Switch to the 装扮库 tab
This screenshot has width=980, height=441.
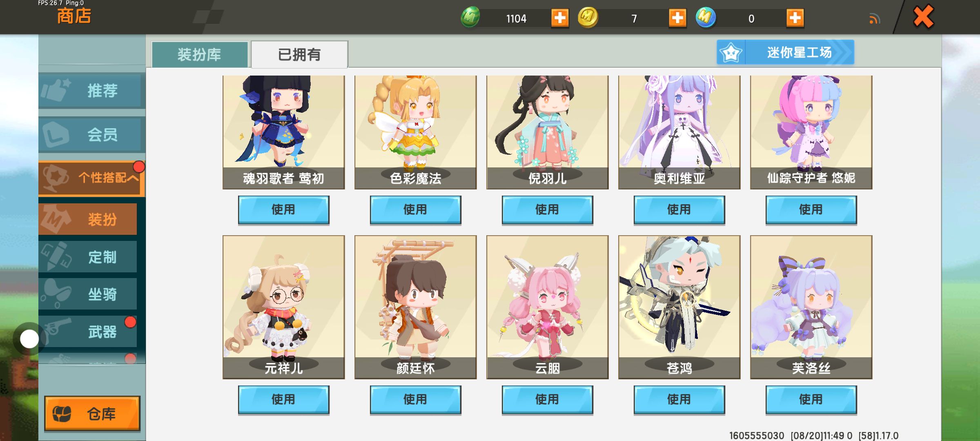coord(200,54)
